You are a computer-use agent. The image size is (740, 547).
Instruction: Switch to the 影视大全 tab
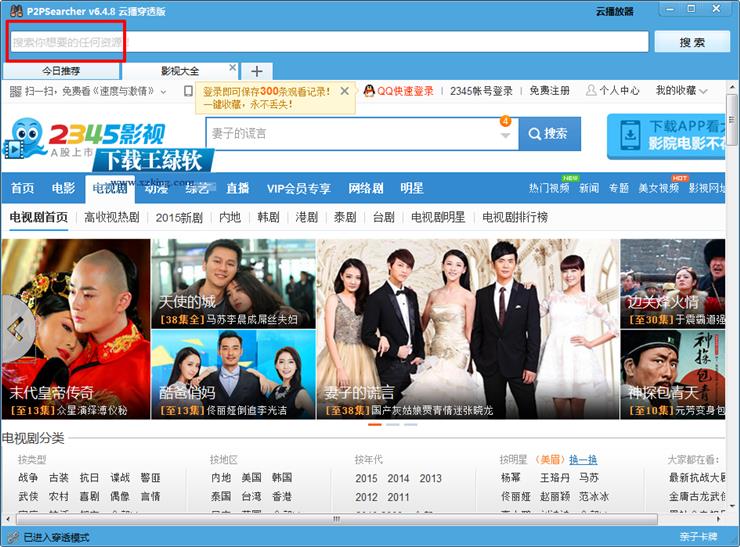(x=179, y=71)
